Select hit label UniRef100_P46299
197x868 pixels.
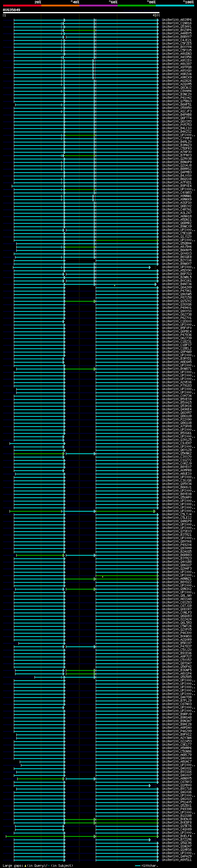point(177,731)
